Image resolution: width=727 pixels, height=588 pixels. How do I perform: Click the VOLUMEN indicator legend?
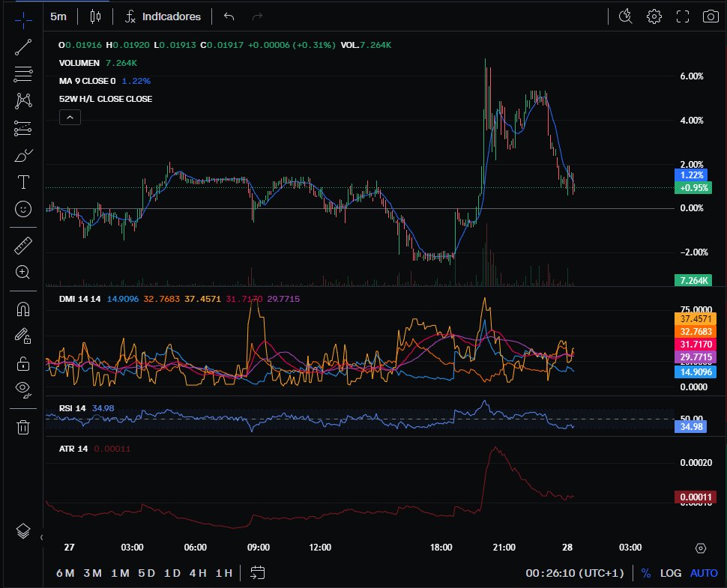point(79,63)
